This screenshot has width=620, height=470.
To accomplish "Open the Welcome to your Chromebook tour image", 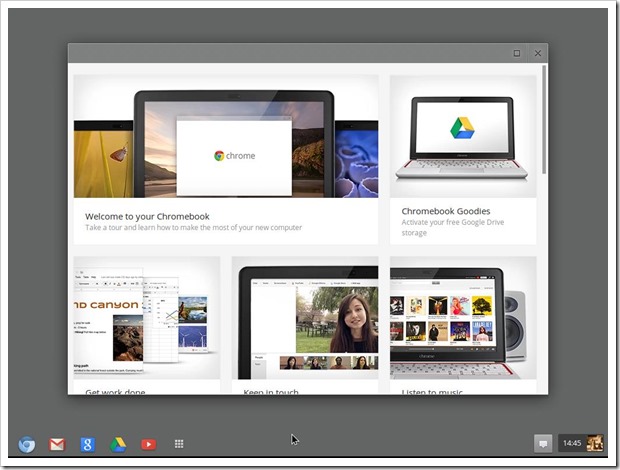I will (226, 136).
